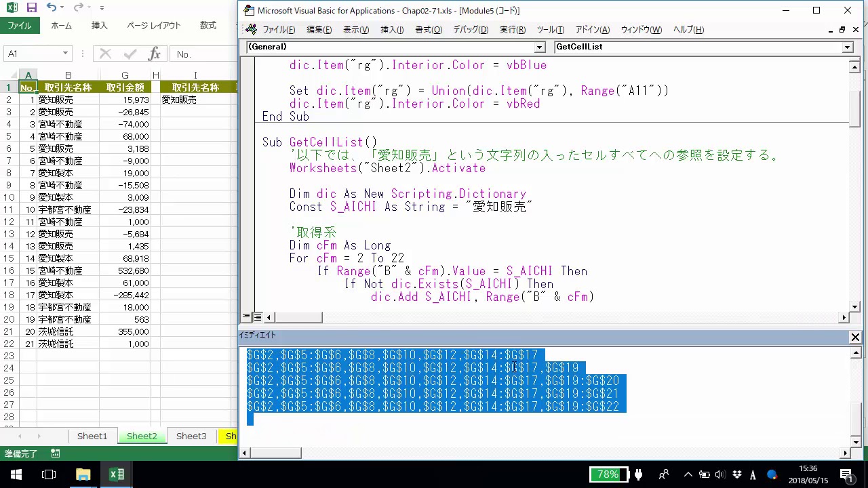Image resolution: width=868 pixels, height=488 pixels.
Task: Click the VBA menu bar code-window icon
Action: point(251,30)
